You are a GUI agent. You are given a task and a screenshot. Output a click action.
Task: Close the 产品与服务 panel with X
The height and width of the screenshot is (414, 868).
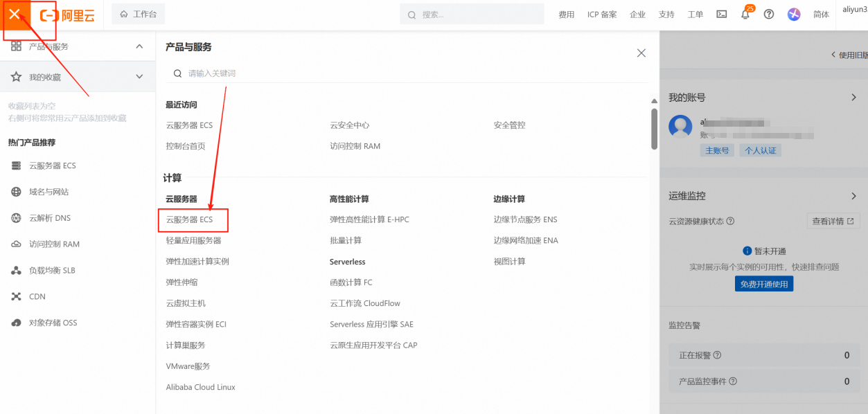pyautogui.click(x=641, y=53)
